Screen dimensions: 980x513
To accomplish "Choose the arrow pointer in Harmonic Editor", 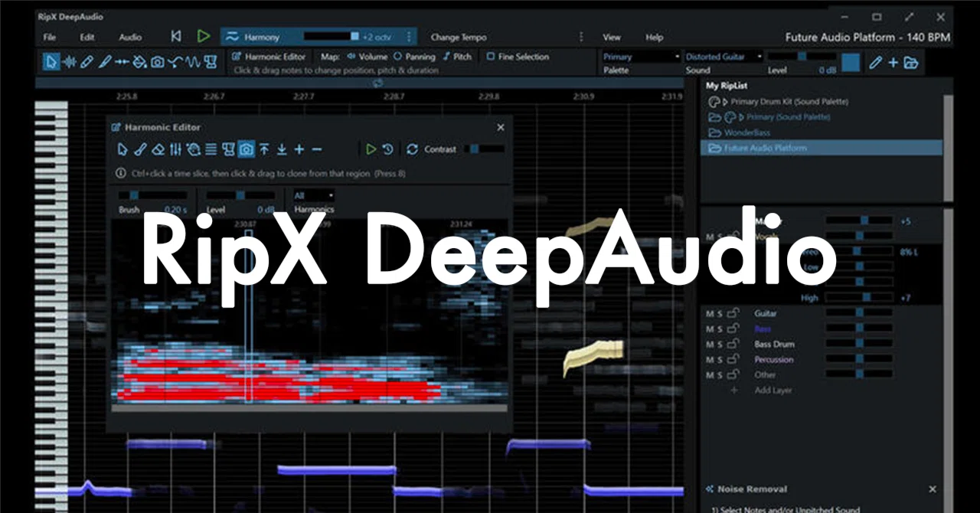I will pyautogui.click(x=122, y=149).
